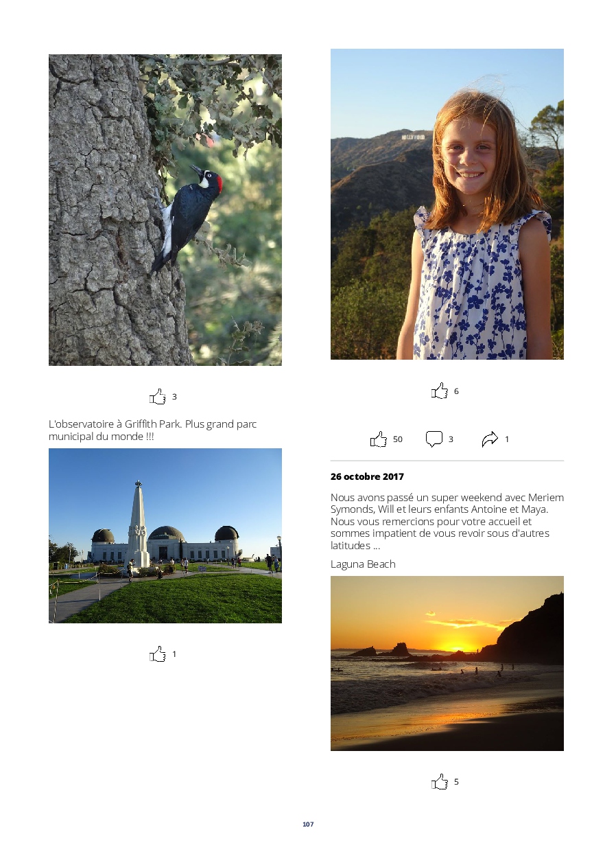Open the smiling girl portrait photo

coord(447,204)
